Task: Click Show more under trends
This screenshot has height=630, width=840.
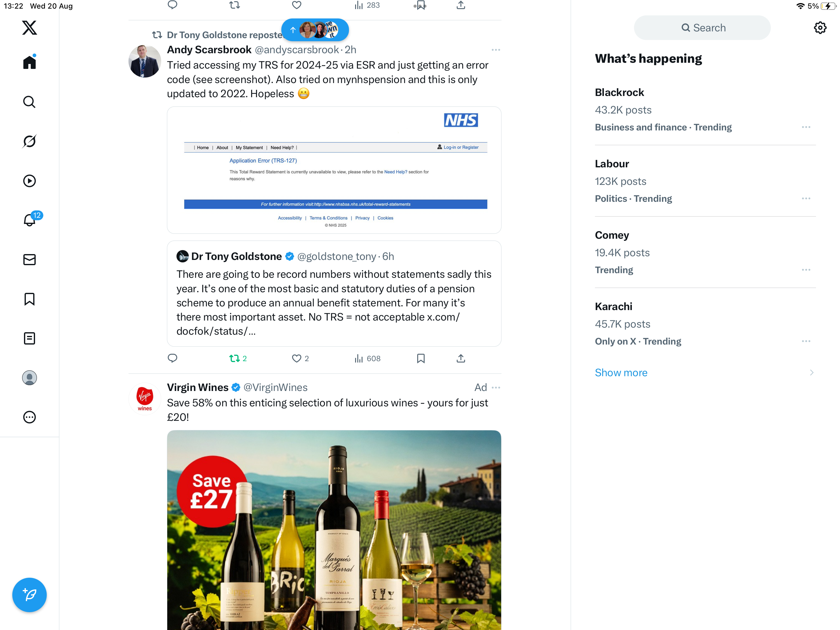Action: pos(621,373)
